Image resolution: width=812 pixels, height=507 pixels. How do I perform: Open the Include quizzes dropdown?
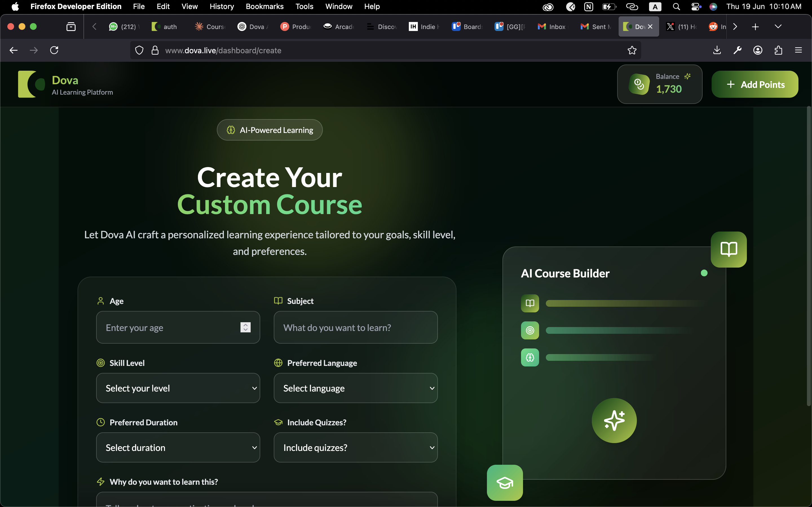tap(355, 447)
